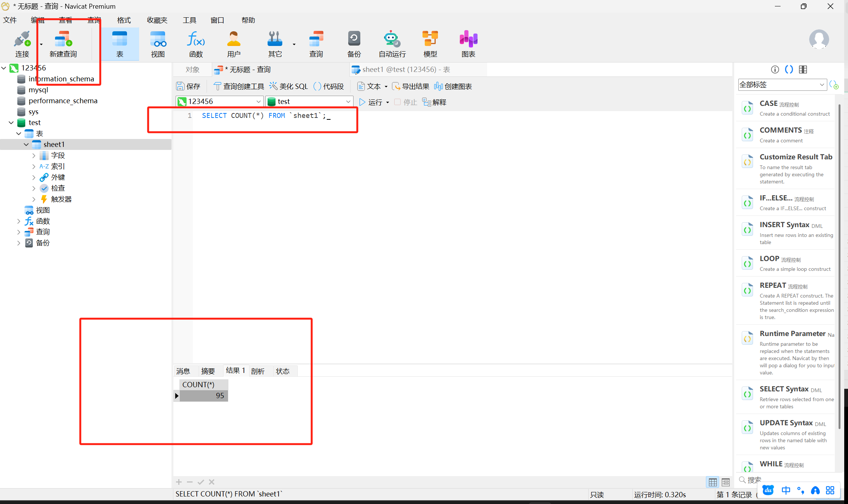
Task: Open the 123456 connection dropdown
Action: pyautogui.click(x=259, y=101)
